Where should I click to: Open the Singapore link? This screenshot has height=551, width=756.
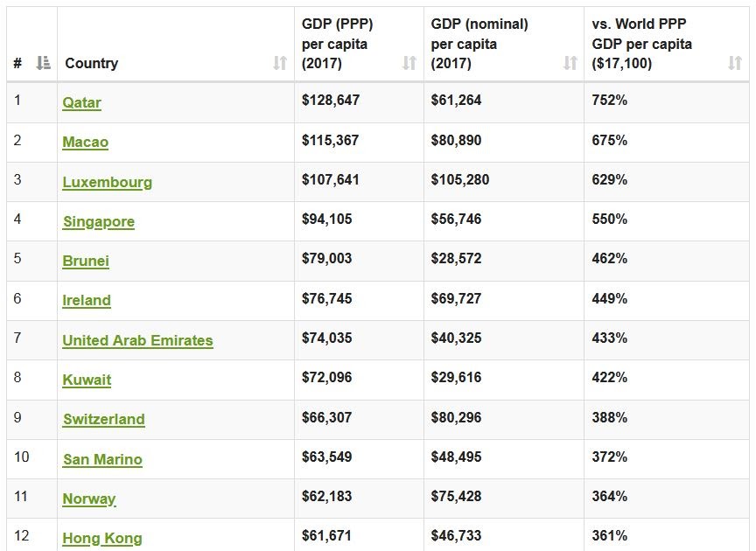click(x=98, y=221)
